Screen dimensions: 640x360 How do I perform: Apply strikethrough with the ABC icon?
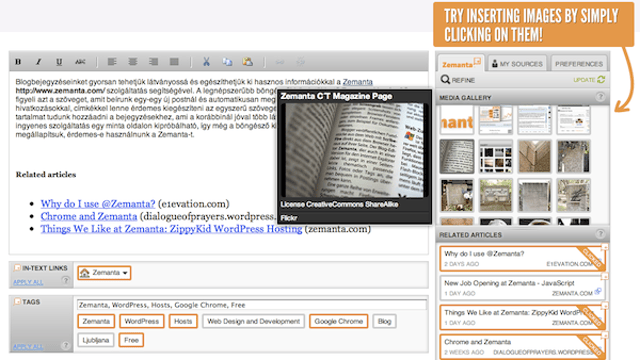point(80,62)
